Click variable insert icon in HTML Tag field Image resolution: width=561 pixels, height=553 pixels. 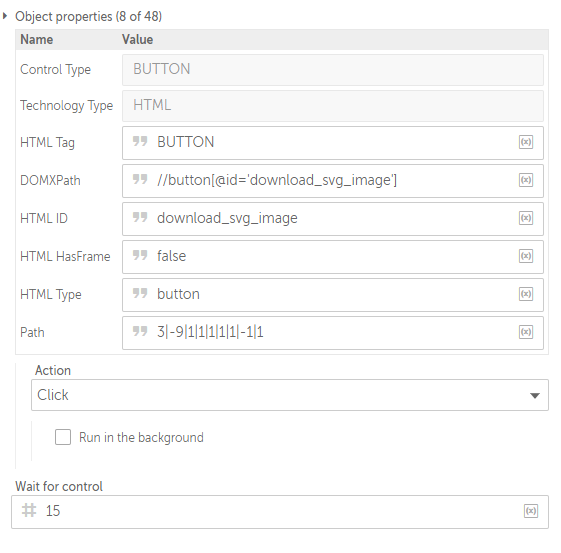(x=526, y=142)
